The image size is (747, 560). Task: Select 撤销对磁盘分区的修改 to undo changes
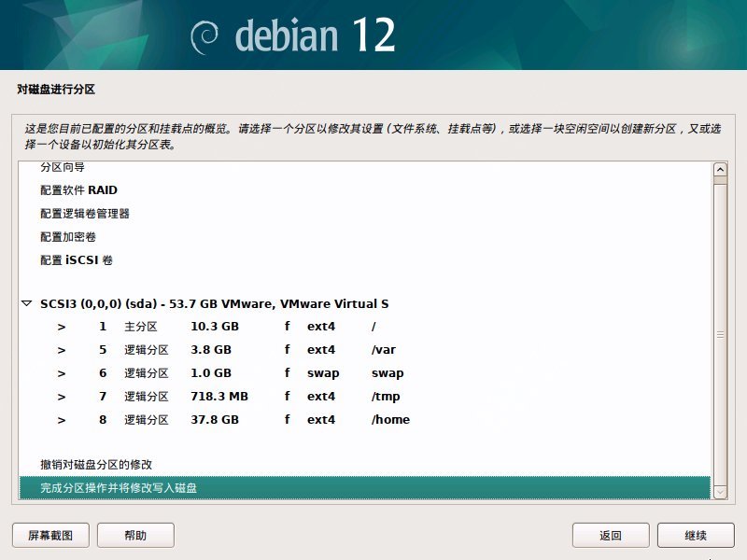[x=96, y=464]
